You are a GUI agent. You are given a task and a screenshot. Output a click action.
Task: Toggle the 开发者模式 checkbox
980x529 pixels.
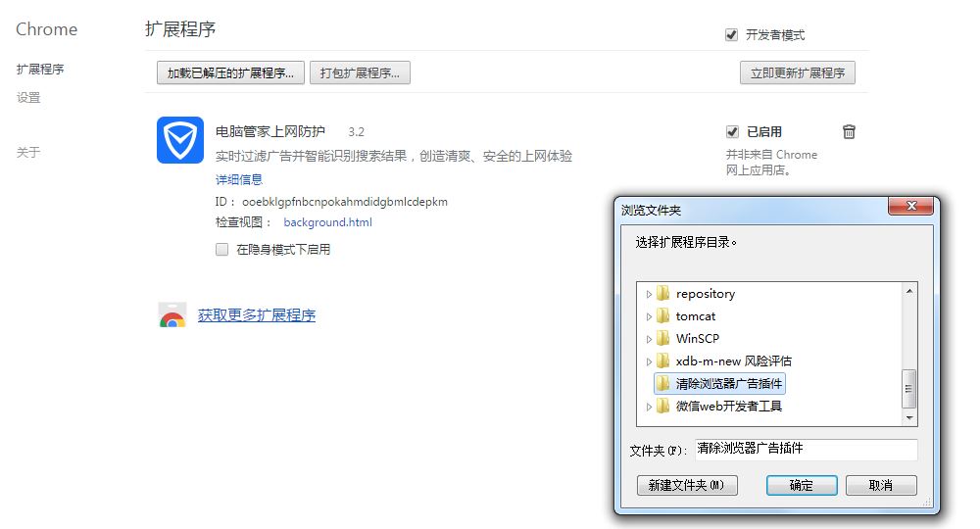point(731,35)
